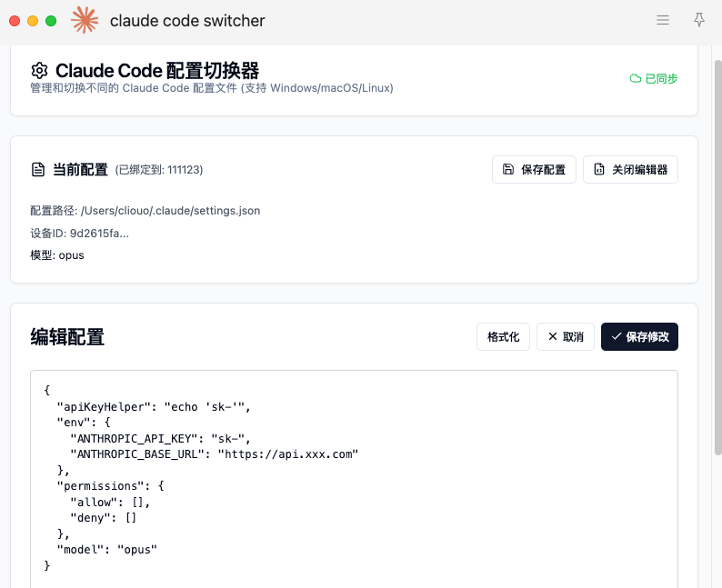722x588 pixels.
Task: Click the green cloud sync icon
Action: pos(636,79)
